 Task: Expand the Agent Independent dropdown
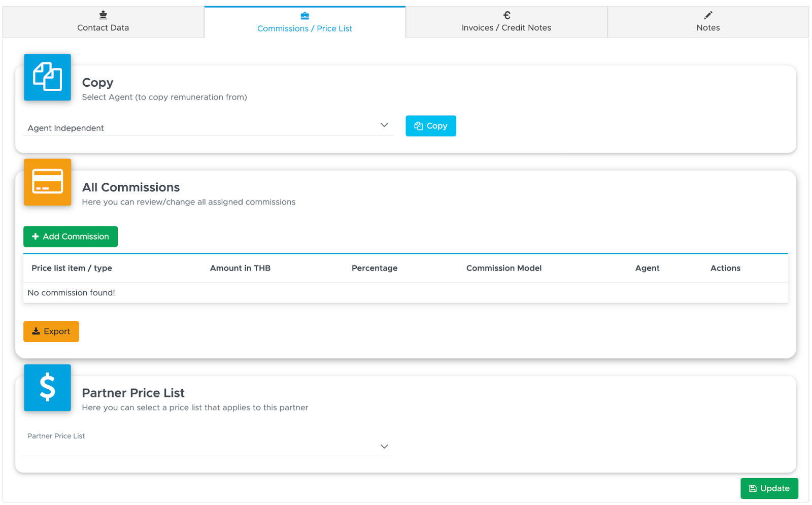tap(208, 127)
